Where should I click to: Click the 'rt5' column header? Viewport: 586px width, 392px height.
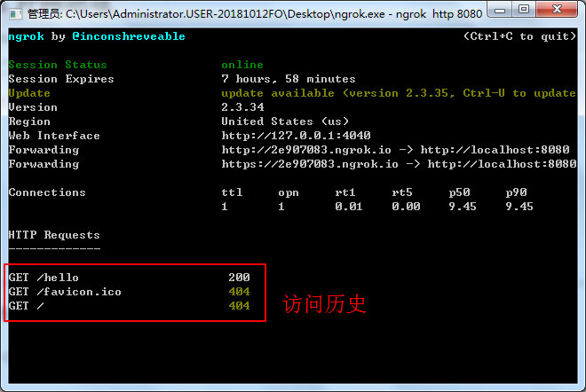[x=402, y=192]
